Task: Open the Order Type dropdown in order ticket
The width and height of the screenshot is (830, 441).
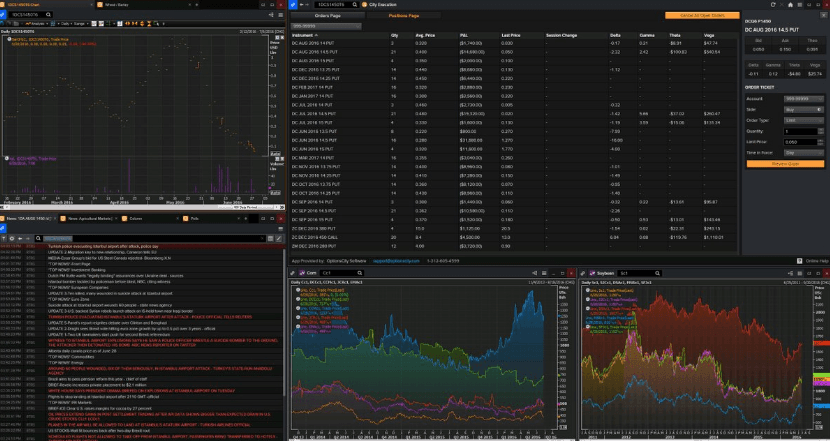Action: [804, 120]
